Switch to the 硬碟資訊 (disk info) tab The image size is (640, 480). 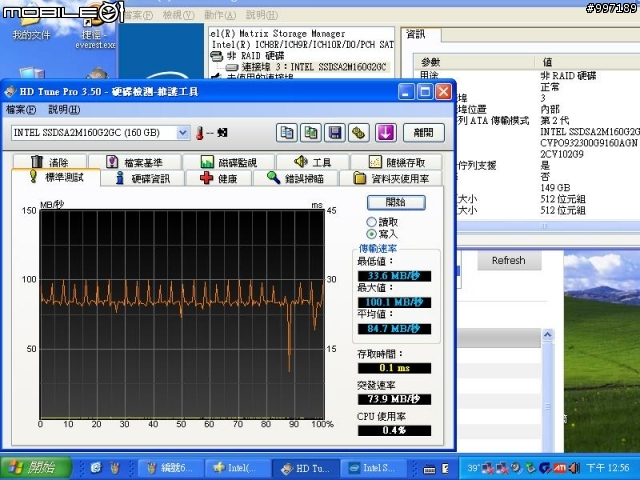(142, 178)
